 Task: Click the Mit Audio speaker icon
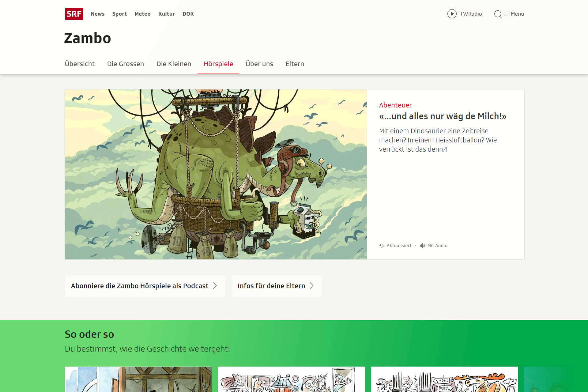(422, 246)
